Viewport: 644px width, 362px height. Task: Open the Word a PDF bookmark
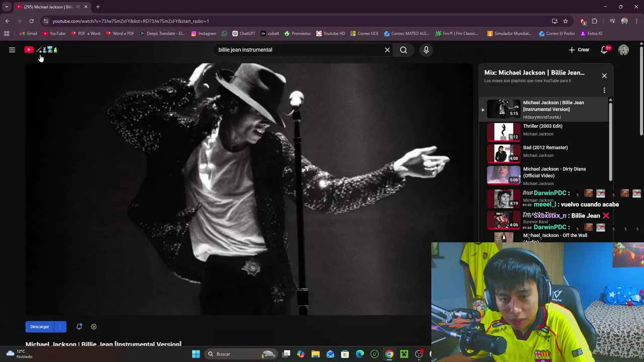[x=120, y=34]
